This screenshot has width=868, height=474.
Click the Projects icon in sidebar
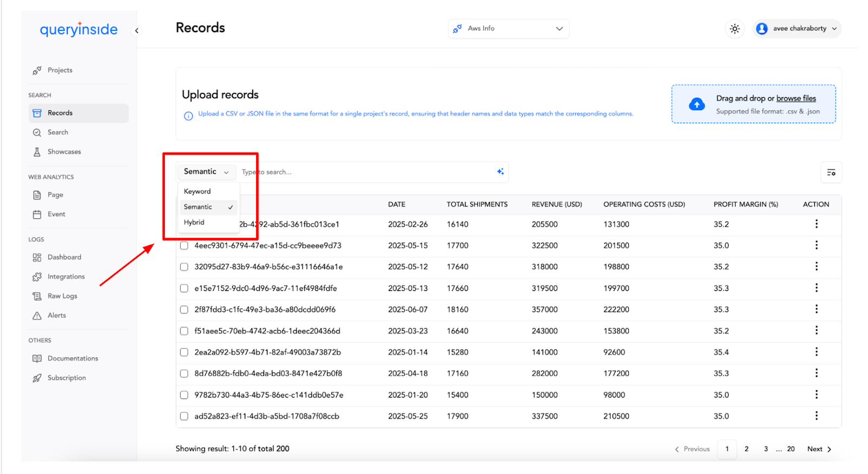[37, 71]
